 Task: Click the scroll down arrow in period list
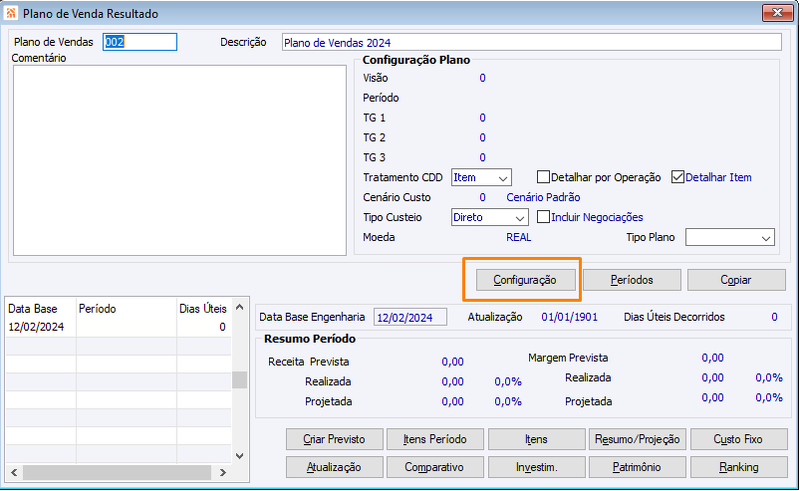[239, 456]
